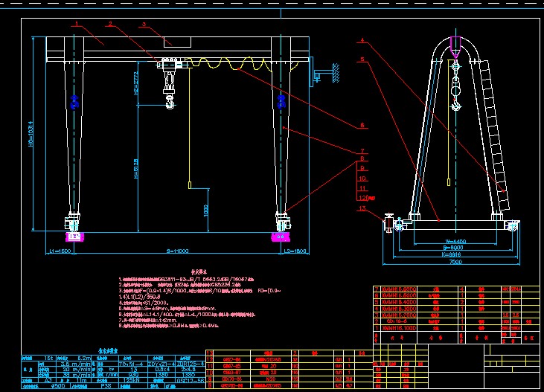Pick callout number 13 beside the end carriage
The width and height of the screenshot is (544, 392).
(362, 208)
